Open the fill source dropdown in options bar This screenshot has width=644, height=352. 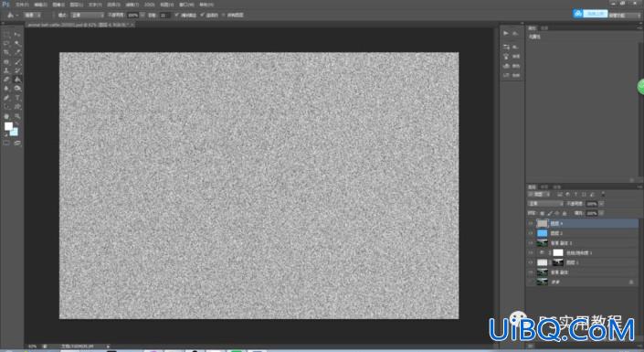pyautogui.click(x=33, y=15)
